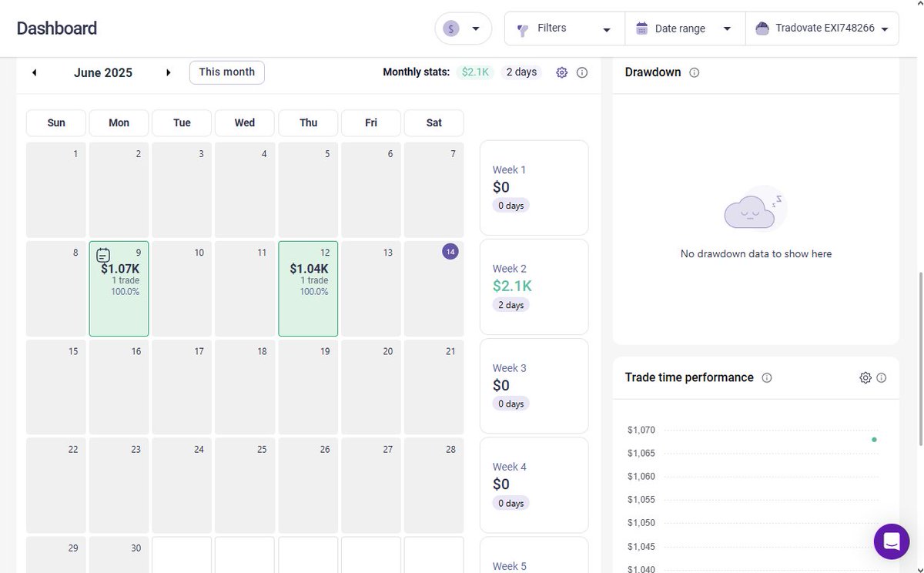Open the Week 2 summary card

tap(534, 286)
